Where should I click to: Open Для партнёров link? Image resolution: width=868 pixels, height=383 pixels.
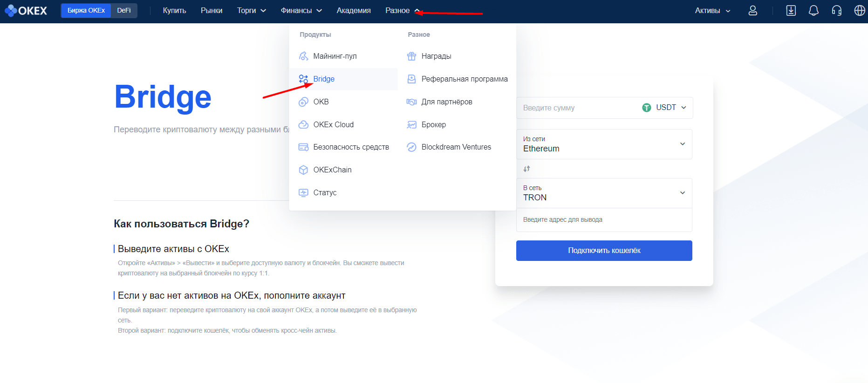(447, 102)
